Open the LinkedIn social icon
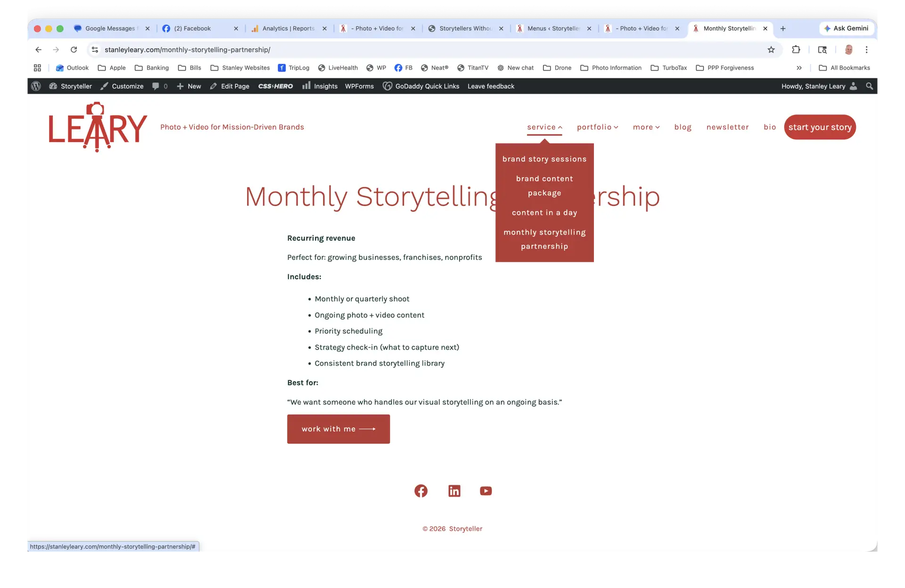The width and height of the screenshot is (905, 588). 454,491
